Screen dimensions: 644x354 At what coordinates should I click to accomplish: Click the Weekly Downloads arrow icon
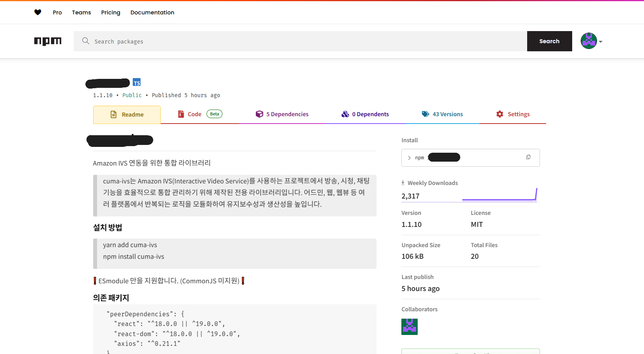[x=403, y=183]
